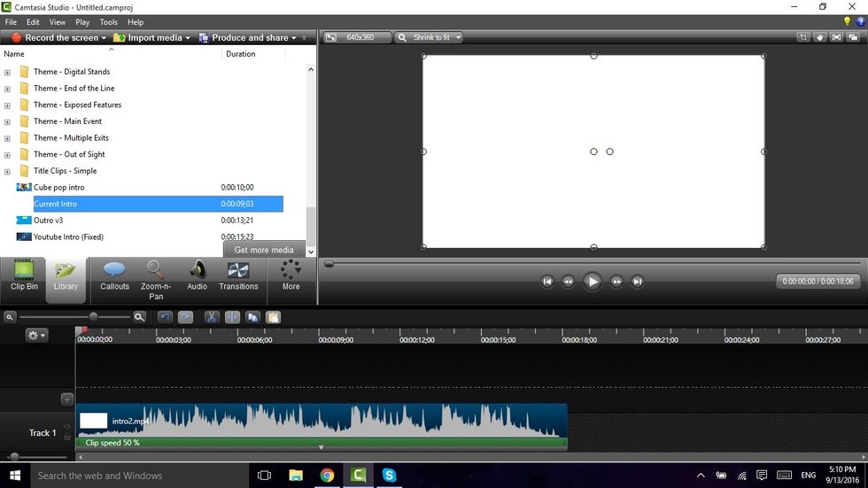Click the timeline zoom slider handle
The image size is (868, 488).
[x=93, y=316]
